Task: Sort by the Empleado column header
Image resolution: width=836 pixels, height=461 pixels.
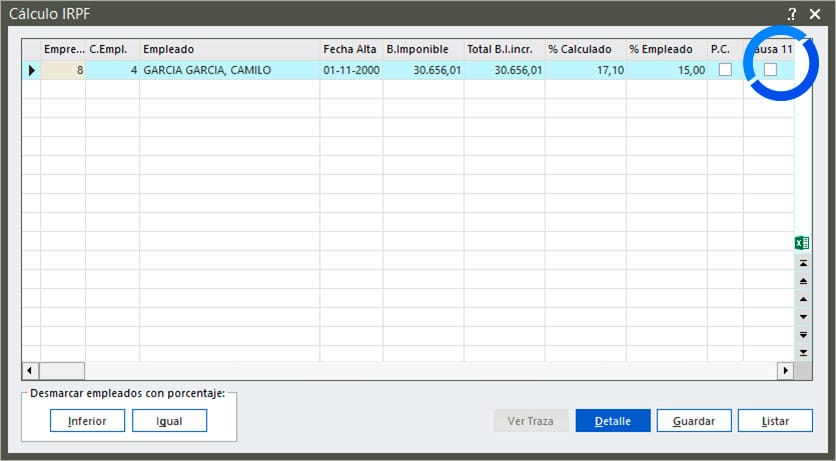Action: click(230, 50)
